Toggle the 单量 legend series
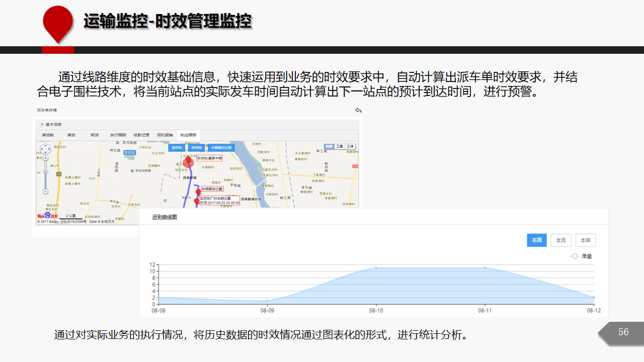 pos(581,256)
